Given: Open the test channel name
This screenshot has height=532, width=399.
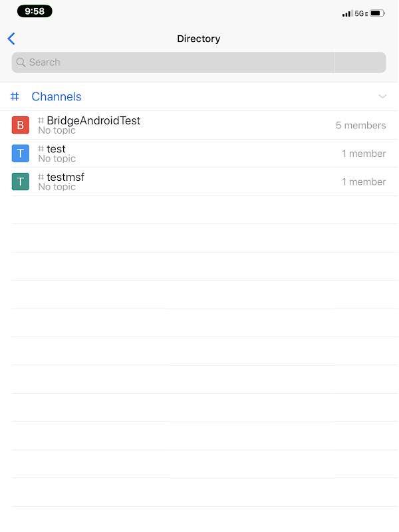Looking at the screenshot, I should (x=56, y=149).
